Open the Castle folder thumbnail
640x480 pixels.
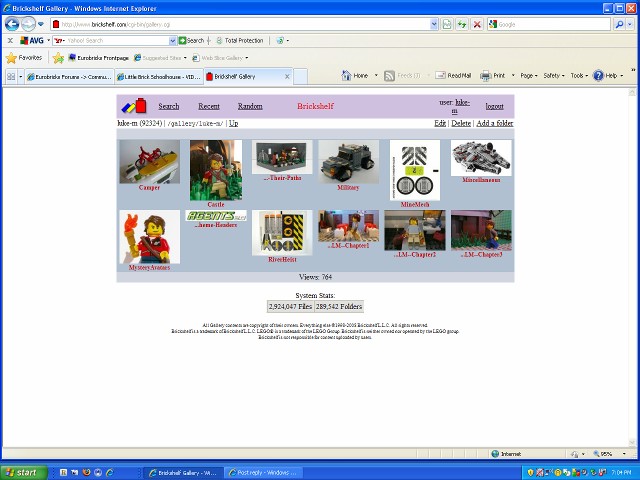point(216,170)
